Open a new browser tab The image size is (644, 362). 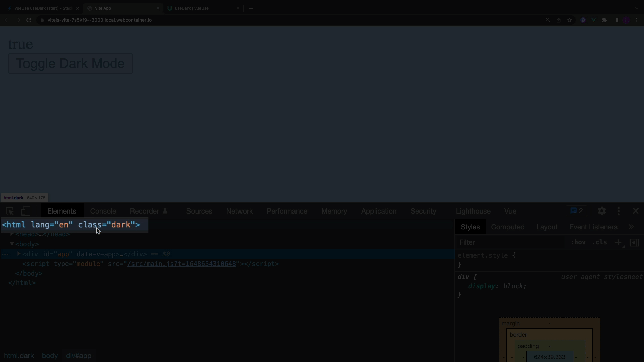[x=251, y=8]
